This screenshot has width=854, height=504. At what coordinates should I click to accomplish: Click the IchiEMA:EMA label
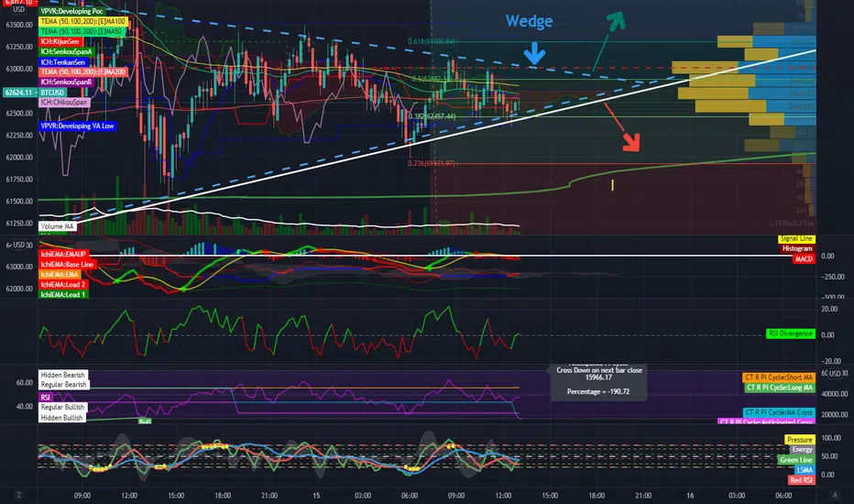point(60,275)
